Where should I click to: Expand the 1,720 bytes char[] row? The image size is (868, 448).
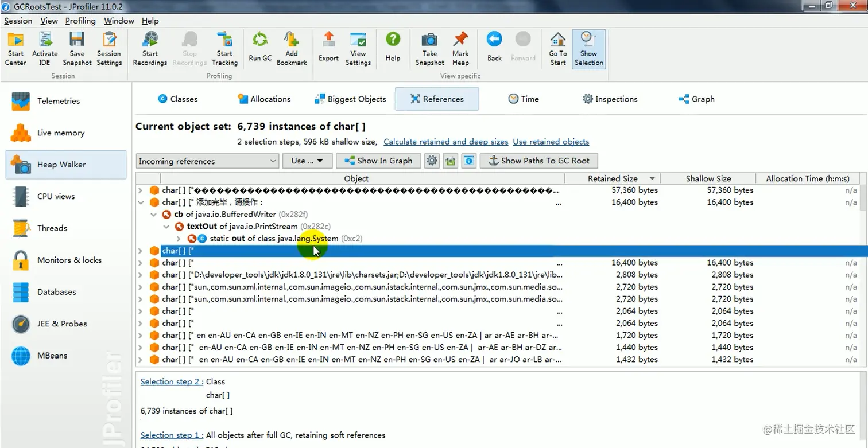(141, 336)
